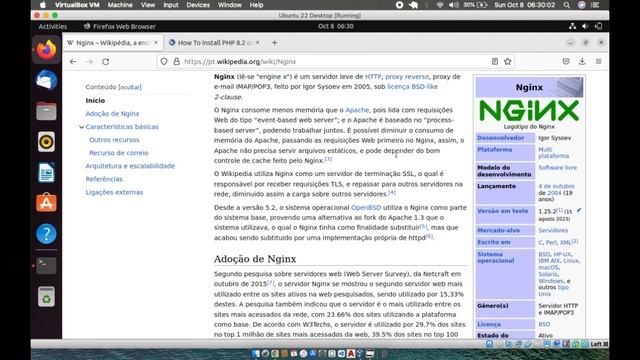Viewport: 640px width, 360px height.
Task: Click Activities in Ubuntu top bar
Action: (53, 26)
